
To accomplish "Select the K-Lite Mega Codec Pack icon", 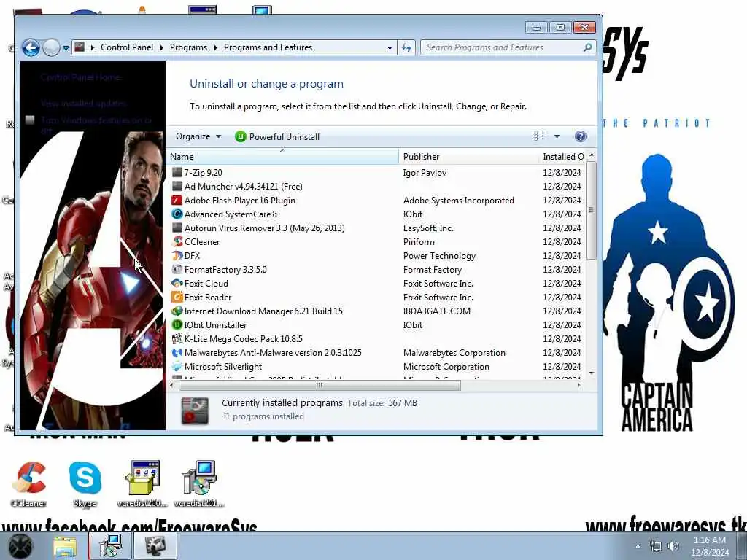I will click(177, 338).
